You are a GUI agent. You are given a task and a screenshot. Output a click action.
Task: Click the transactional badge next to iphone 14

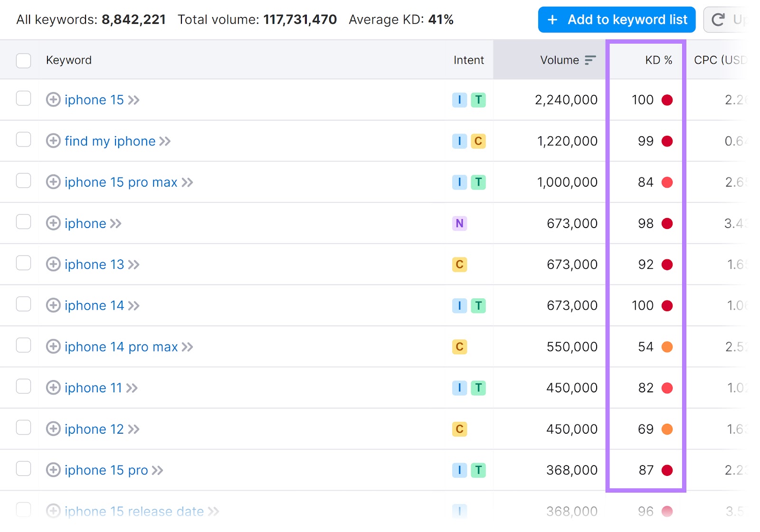[479, 305]
